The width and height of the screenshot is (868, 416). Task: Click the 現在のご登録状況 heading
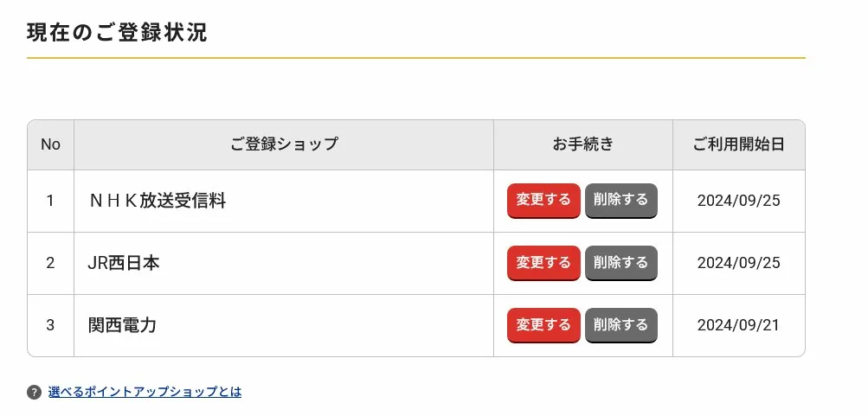[117, 33]
